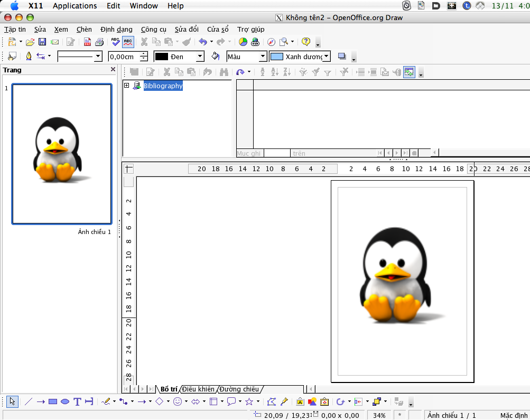Print the file directly icon
Viewport: 530px width, 420px height.
tap(99, 42)
